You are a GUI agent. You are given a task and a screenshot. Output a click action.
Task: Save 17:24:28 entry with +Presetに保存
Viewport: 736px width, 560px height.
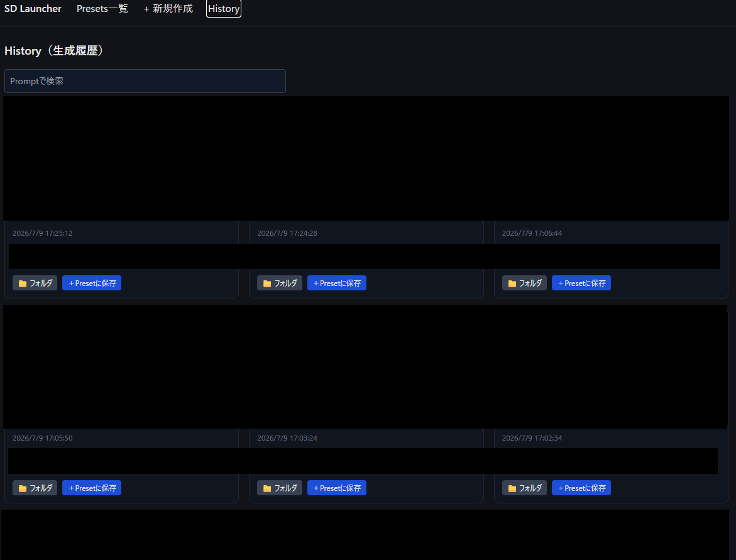tap(336, 283)
